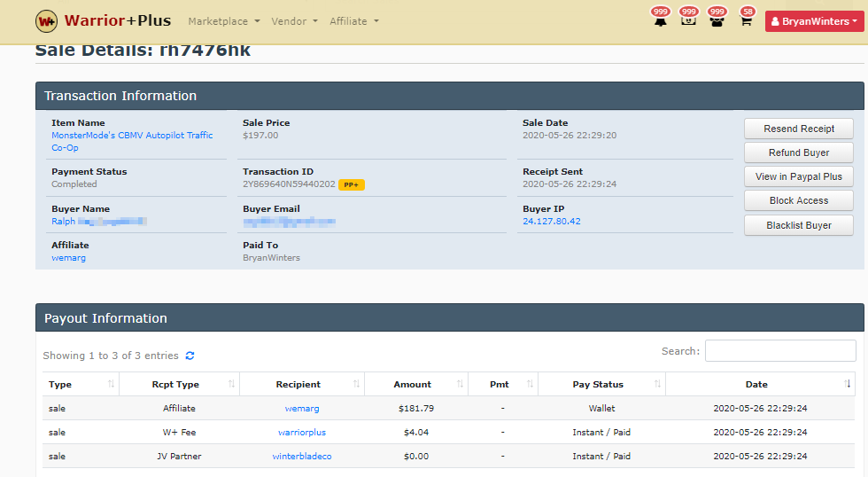Image resolution: width=868 pixels, height=477 pixels.
Task: Sort by the Amount column arrows
Action: 460,384
